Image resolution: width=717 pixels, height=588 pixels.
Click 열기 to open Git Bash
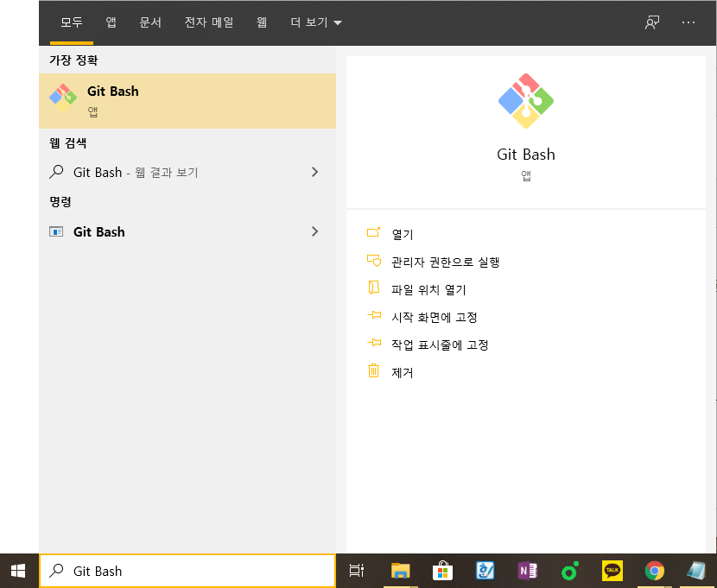pyautogui.click(x=403, y=234)
